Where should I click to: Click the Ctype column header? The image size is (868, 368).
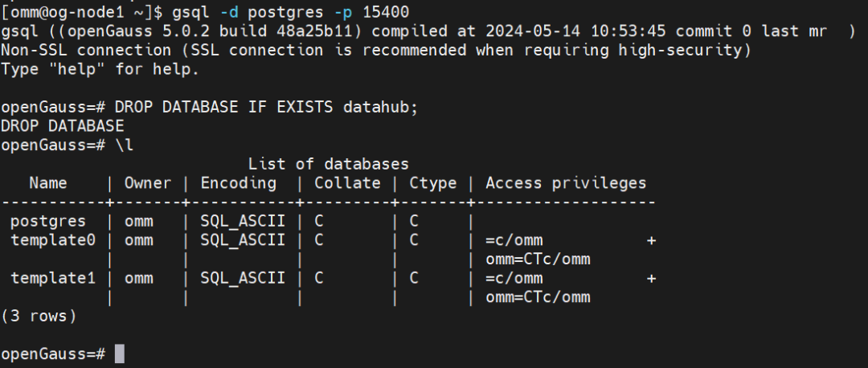point(432,182)
